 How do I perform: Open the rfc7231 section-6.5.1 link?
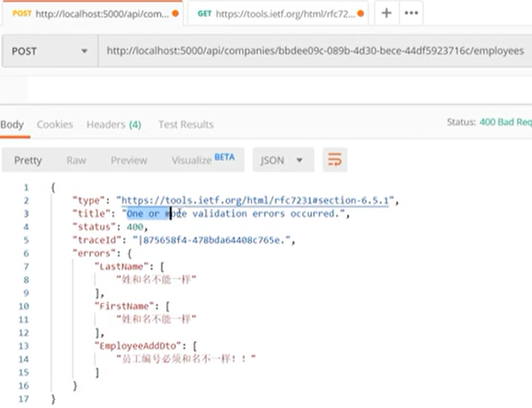pos(255,200)
